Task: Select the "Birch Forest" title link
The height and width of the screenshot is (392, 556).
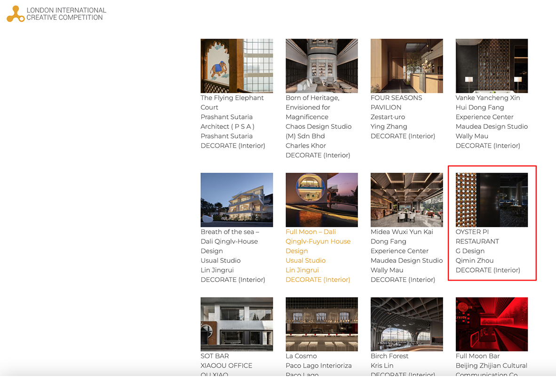Action: pyautogui.click(x=389, y=356)
